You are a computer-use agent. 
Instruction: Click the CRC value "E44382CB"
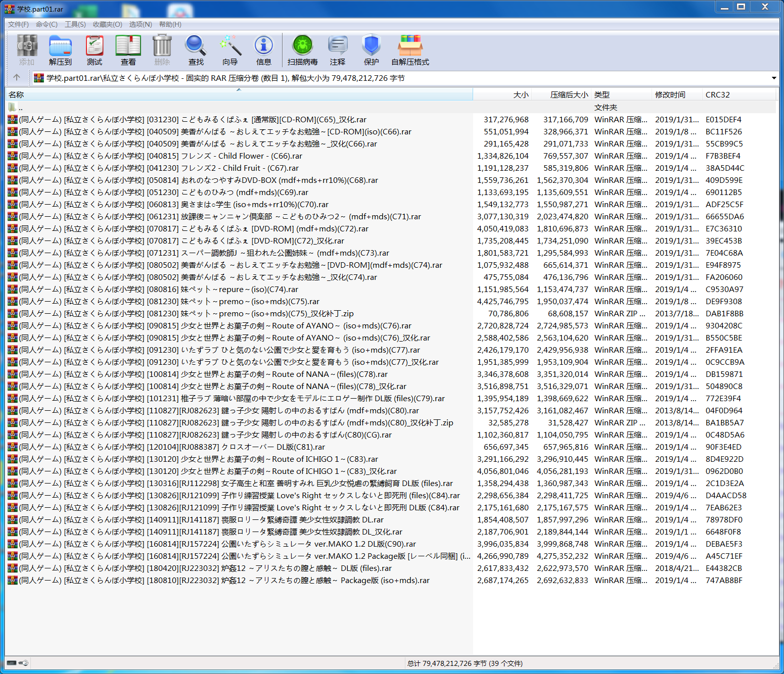point(724,568)
